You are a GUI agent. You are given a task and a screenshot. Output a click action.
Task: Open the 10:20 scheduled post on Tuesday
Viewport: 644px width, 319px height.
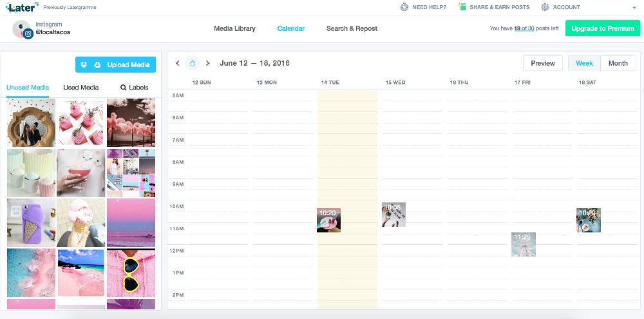pyautogui.click(x=328, y=220)
